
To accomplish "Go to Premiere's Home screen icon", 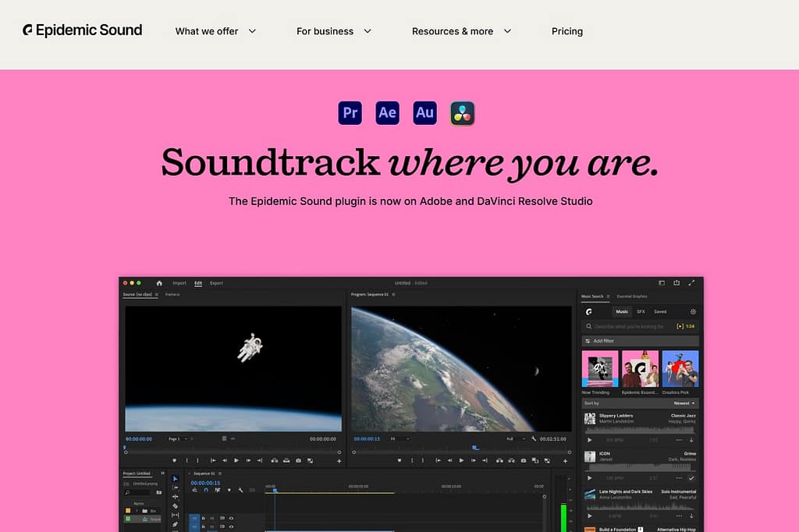I will pos(159,283).
